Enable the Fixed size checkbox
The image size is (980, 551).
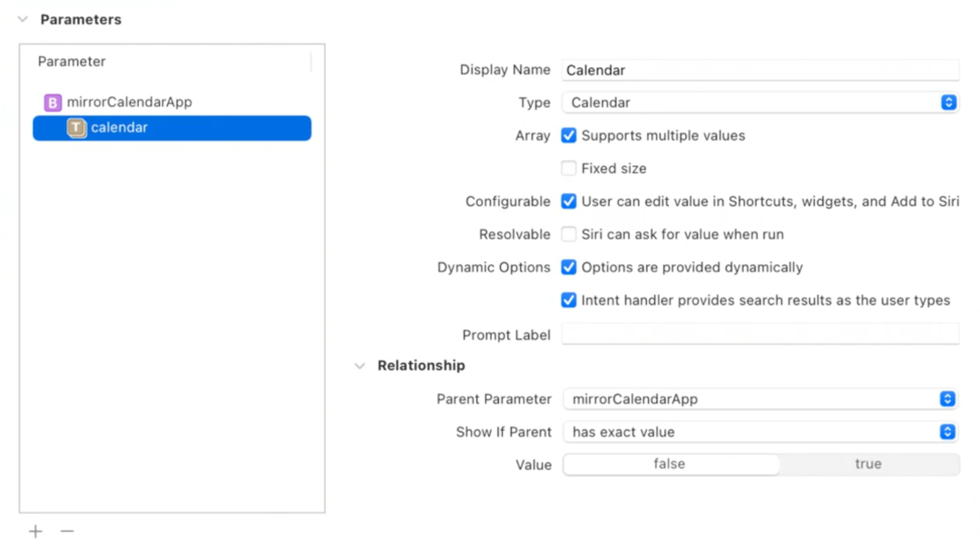(x=569, y=168)
